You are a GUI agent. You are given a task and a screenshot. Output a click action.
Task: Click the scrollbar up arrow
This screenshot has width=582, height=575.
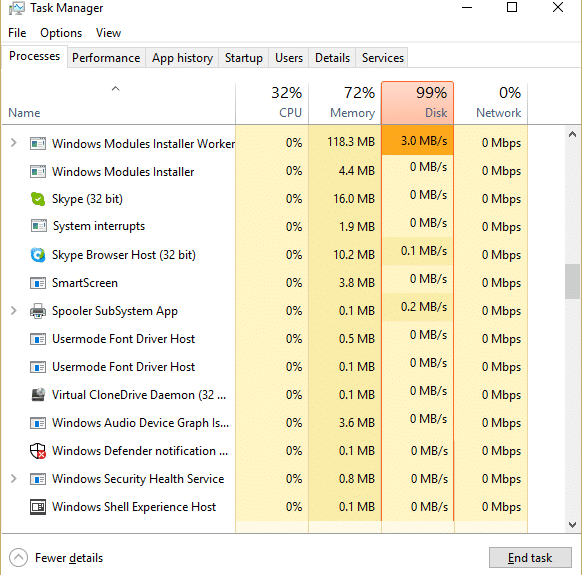click(x=572, y=134)
